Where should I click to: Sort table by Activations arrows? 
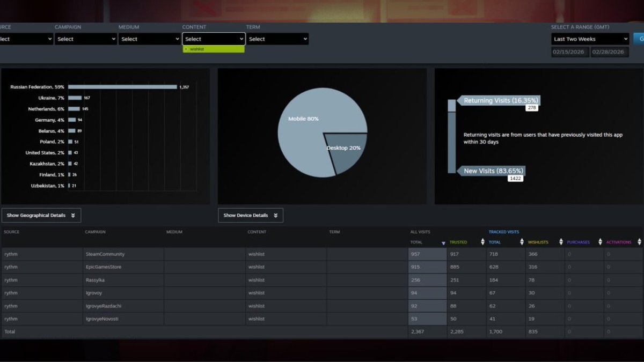639,242
